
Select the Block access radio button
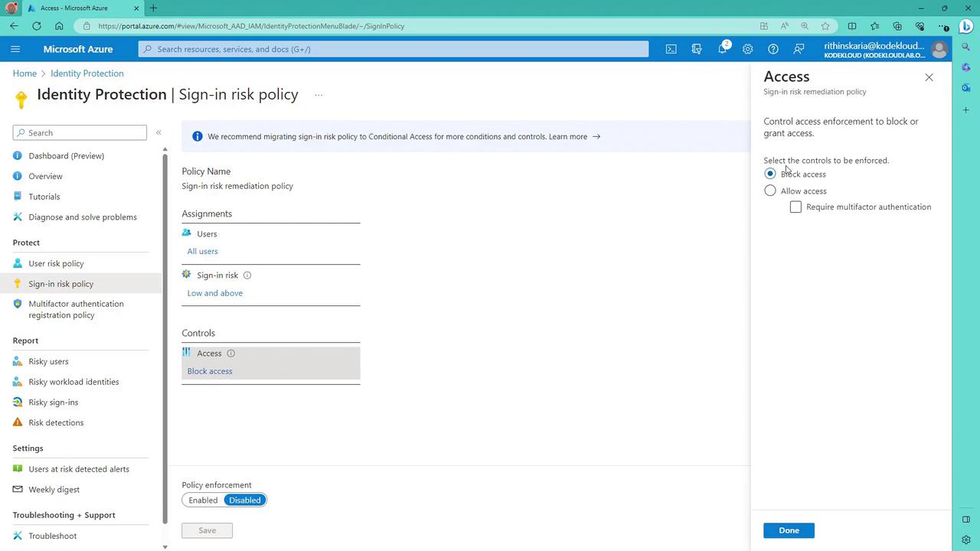click(x=770, y=174)
